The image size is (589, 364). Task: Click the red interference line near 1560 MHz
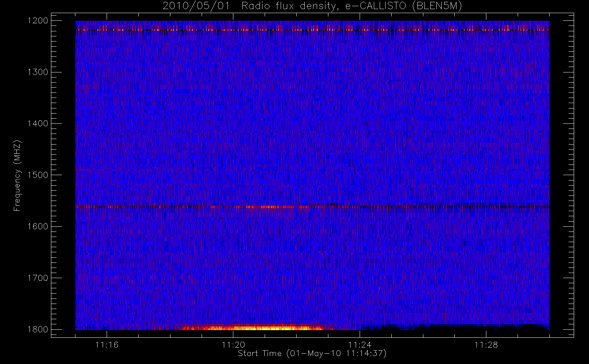click(312, 207)
